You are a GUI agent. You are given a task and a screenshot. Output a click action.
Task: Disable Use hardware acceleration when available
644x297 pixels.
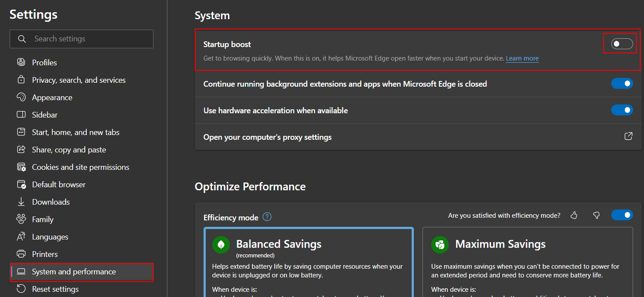622,110
